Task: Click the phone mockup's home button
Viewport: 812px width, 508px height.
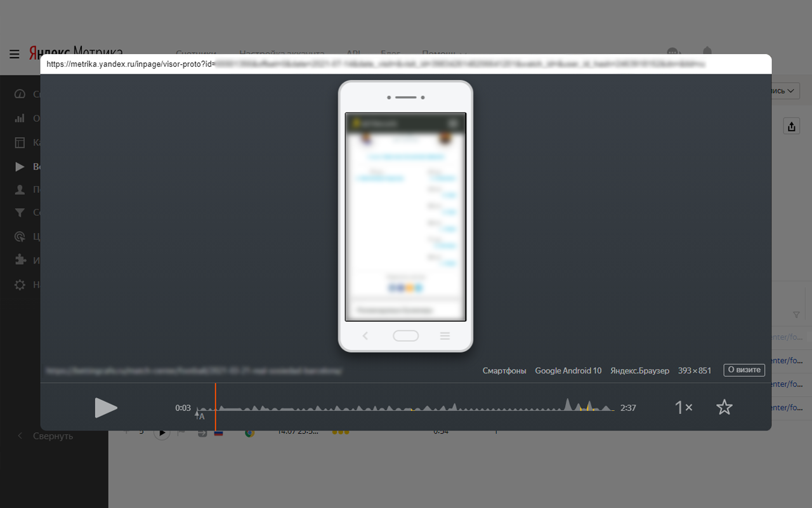Action: click(406, 336)
